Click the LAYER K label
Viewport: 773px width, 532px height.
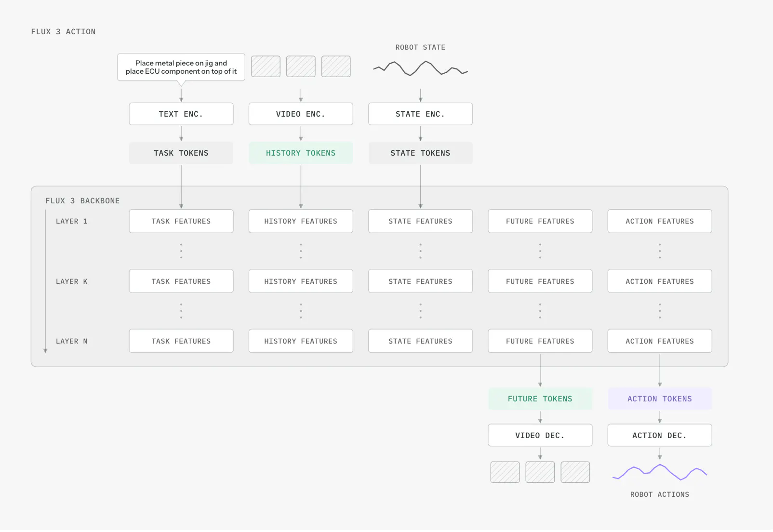coord(72,281)
